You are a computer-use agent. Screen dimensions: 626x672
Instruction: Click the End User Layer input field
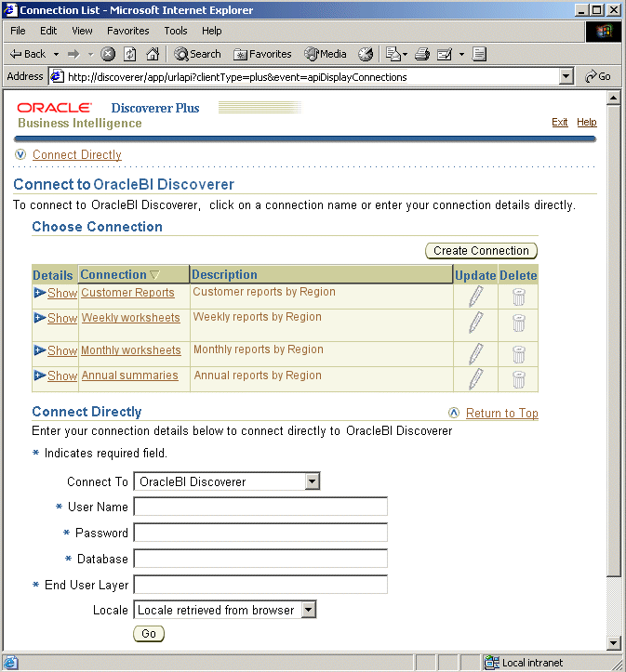(x=260, y=584)
